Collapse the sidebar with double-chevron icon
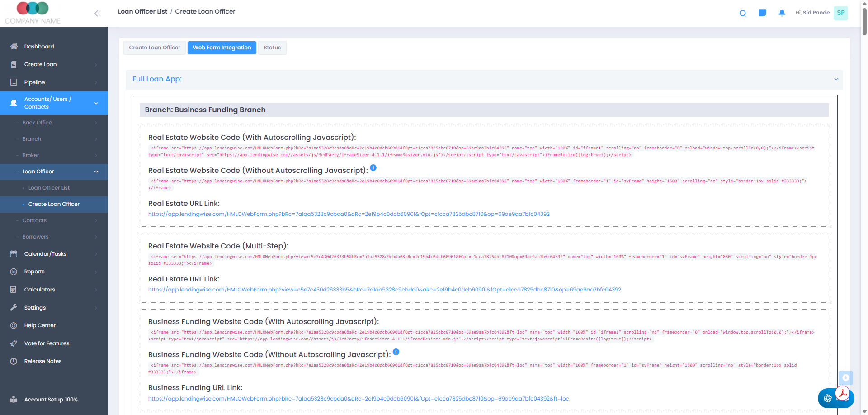This screenshot has width=868, height=415. pyautogui.click(x=97, y=14)
